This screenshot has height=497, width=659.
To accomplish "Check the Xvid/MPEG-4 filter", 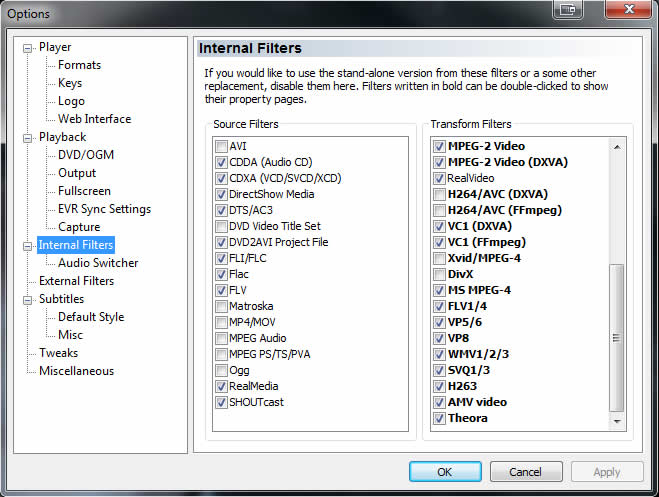I will 439,258.
